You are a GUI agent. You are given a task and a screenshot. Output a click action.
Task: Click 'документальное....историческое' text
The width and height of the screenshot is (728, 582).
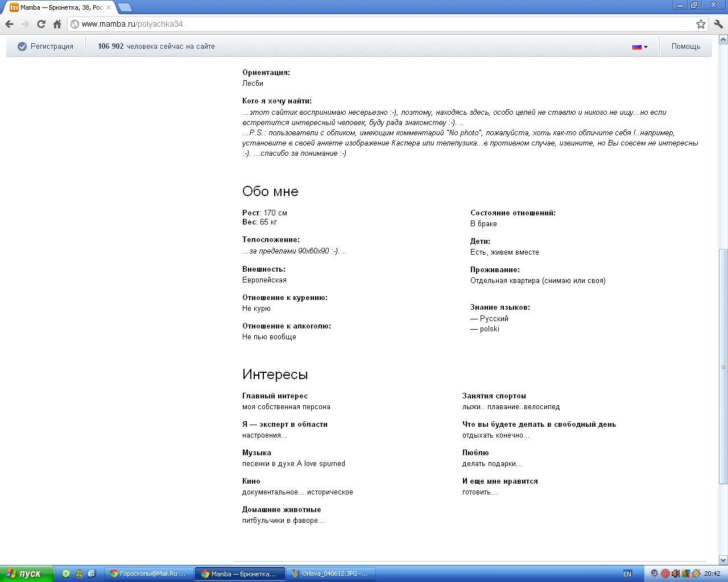coord(297,492)
